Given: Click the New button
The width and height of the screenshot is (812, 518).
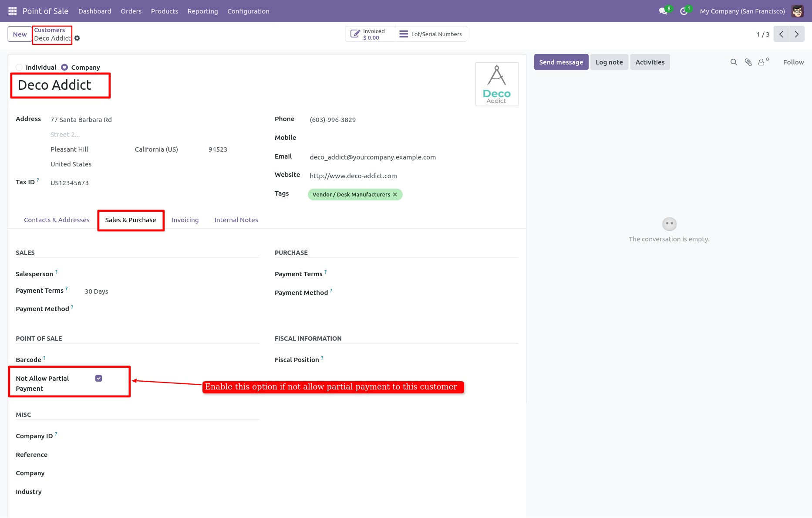Looking at the screenshot, I should [x=20, y=34].
